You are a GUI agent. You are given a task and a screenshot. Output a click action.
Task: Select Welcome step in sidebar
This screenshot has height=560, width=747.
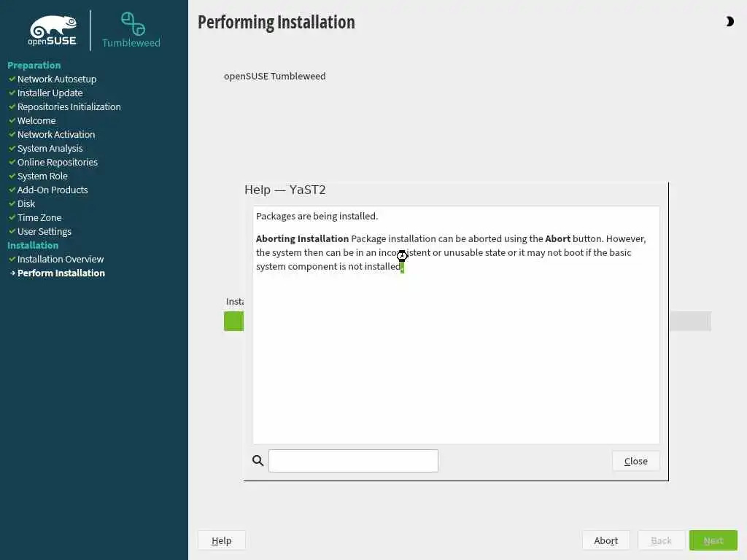point(36,120)
